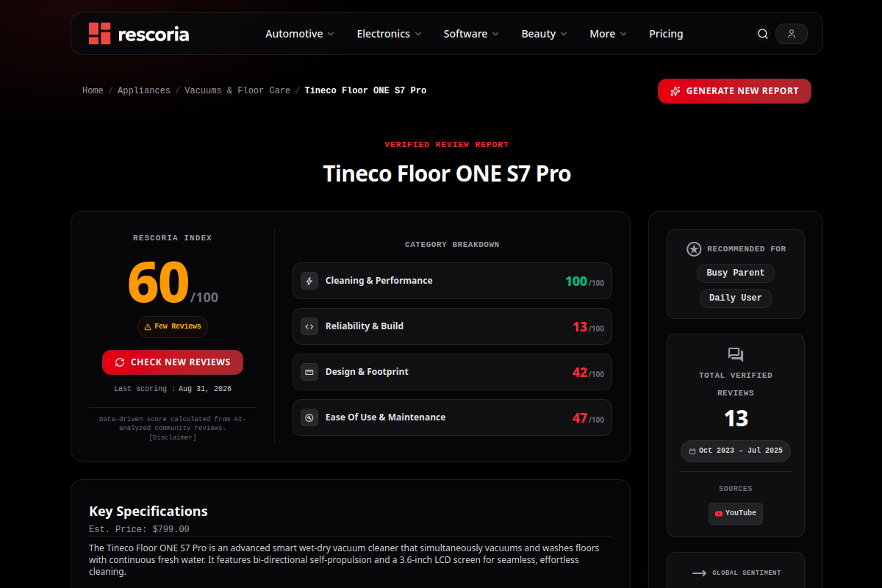The image size is (882, 588).
Task: Click the YouTube logo icon
Action: coord(719,514)
